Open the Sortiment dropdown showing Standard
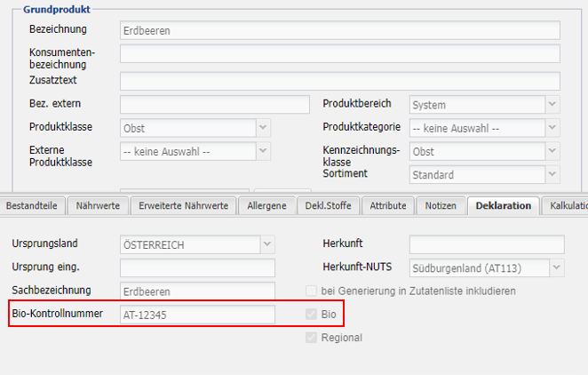The height and width of the screenshot is (375, 588). coord(552,175)
